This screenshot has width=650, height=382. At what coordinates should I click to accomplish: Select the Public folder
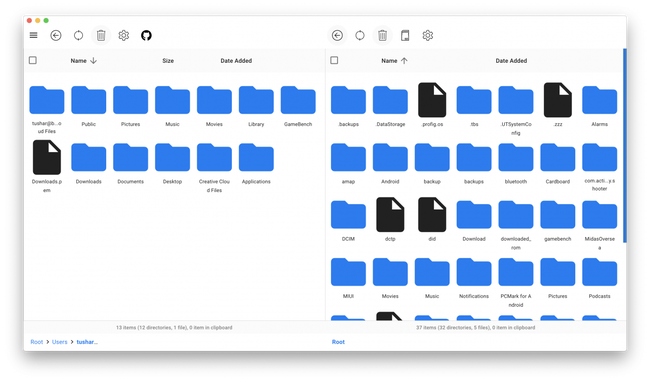click(x=89, y=106)
